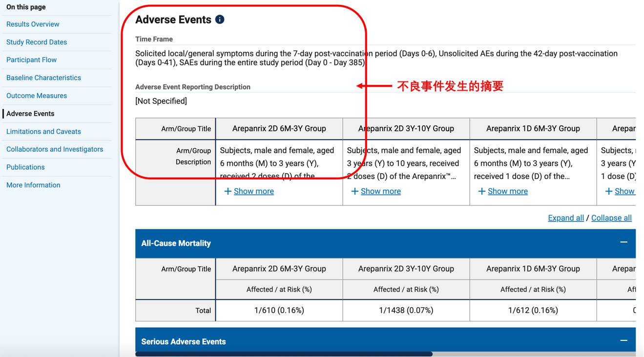Click the horizontal table scrollbar
The width and height of the screenshot is (644, 357).
tap(284, 354)
